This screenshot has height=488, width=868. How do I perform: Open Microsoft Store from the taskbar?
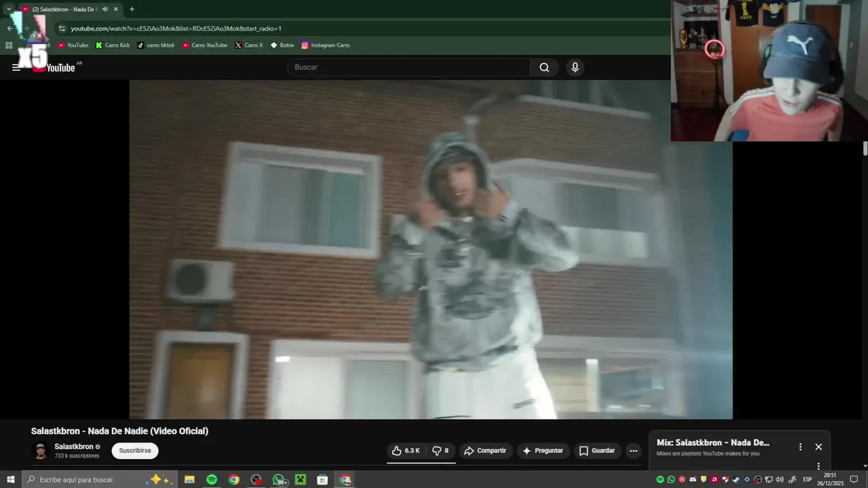tap(323, 480)
